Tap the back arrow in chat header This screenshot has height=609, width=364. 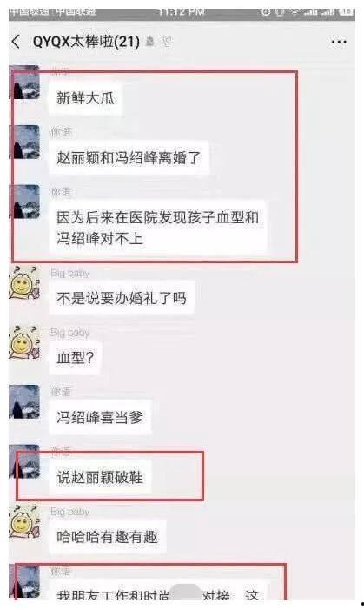(17, 42)
